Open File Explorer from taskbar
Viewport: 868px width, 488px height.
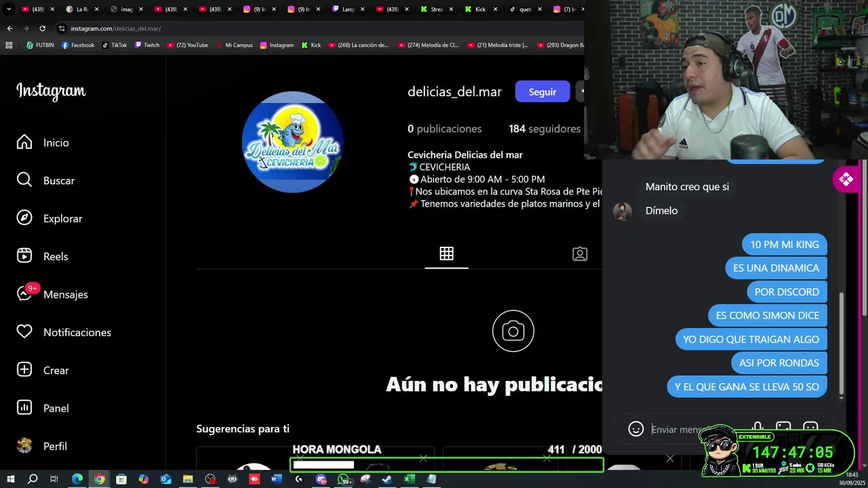[x=188, y=479]
